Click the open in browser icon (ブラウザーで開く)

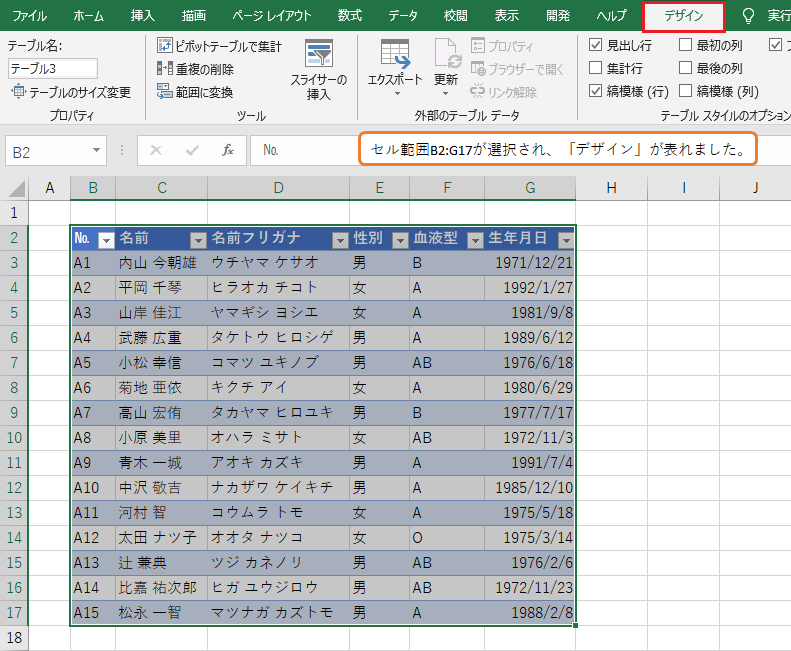point(478,69)
